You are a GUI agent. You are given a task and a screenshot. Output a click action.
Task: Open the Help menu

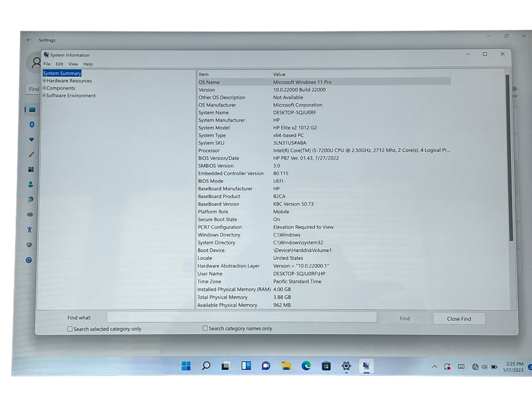coord(88,64)
